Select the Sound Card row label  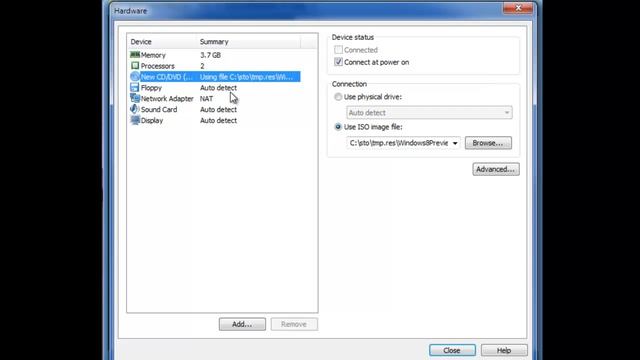159,110
